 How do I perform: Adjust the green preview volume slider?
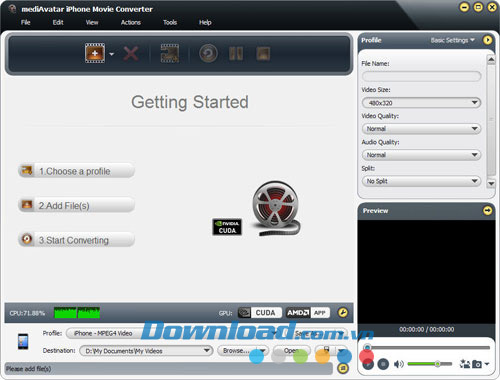(x=430, y=364)
